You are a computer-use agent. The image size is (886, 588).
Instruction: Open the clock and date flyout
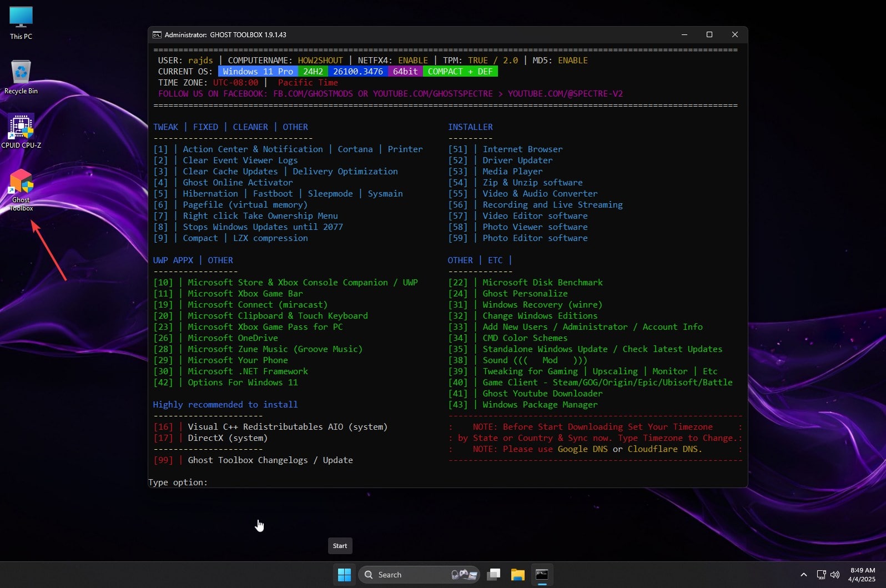[862, 575]
